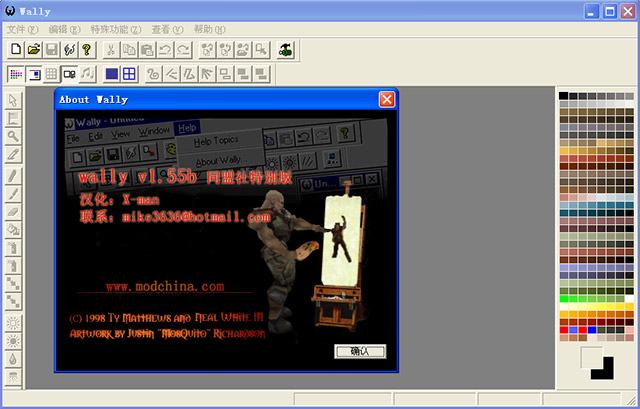Toggle the grid display button

tap(51, 74)
